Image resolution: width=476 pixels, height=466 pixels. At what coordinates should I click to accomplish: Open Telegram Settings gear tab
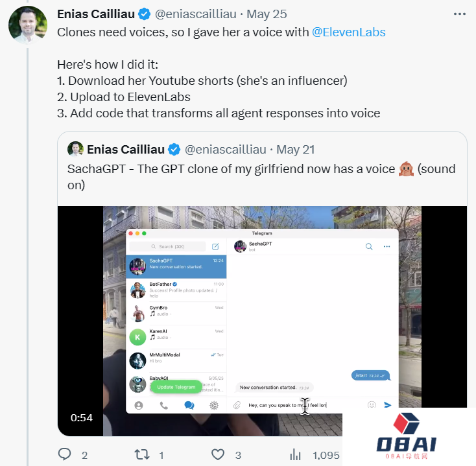214,406
